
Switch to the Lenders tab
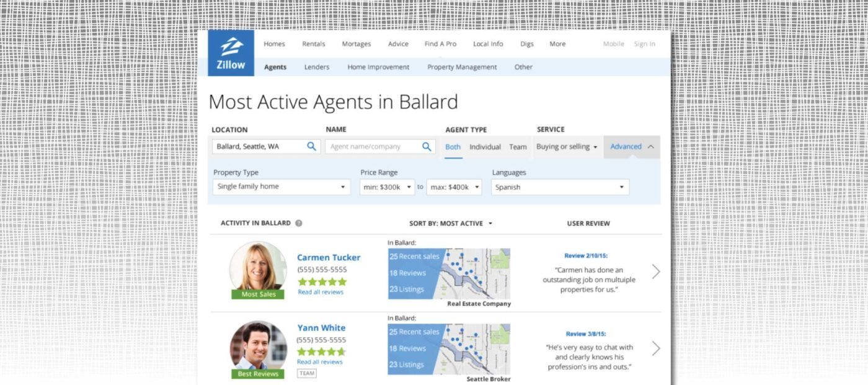(317, 67)
